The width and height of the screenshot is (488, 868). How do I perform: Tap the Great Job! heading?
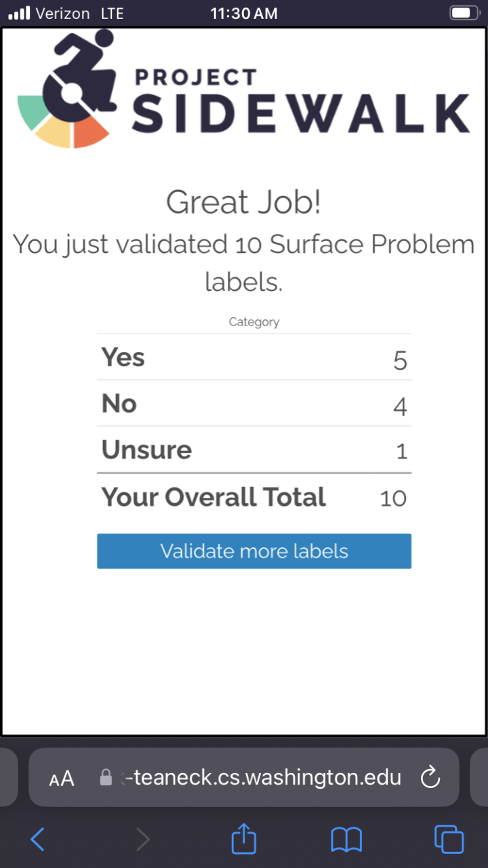point(244,203)
